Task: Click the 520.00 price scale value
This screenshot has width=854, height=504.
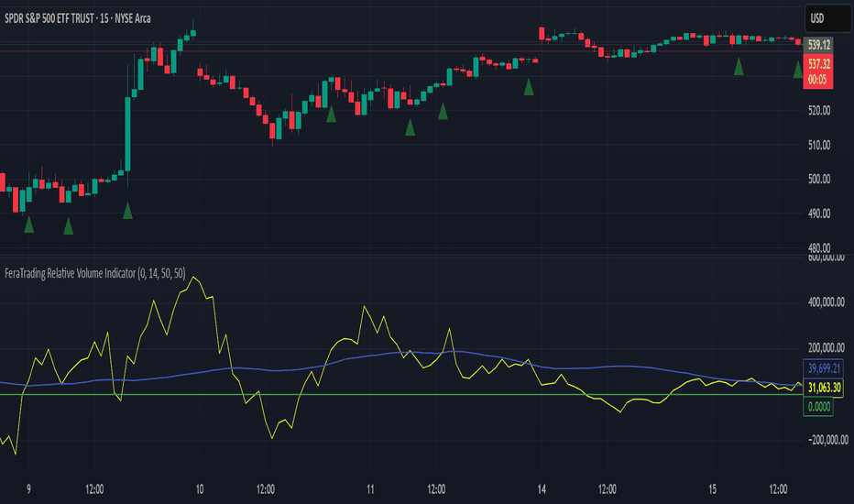Action: [x=819, y=111]
